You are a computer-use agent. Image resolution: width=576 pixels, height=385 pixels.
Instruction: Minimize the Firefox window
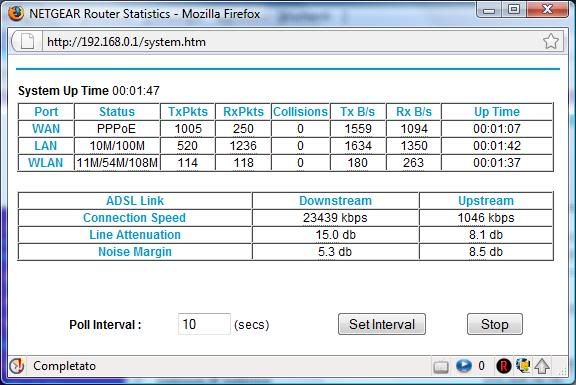(489, 9)
